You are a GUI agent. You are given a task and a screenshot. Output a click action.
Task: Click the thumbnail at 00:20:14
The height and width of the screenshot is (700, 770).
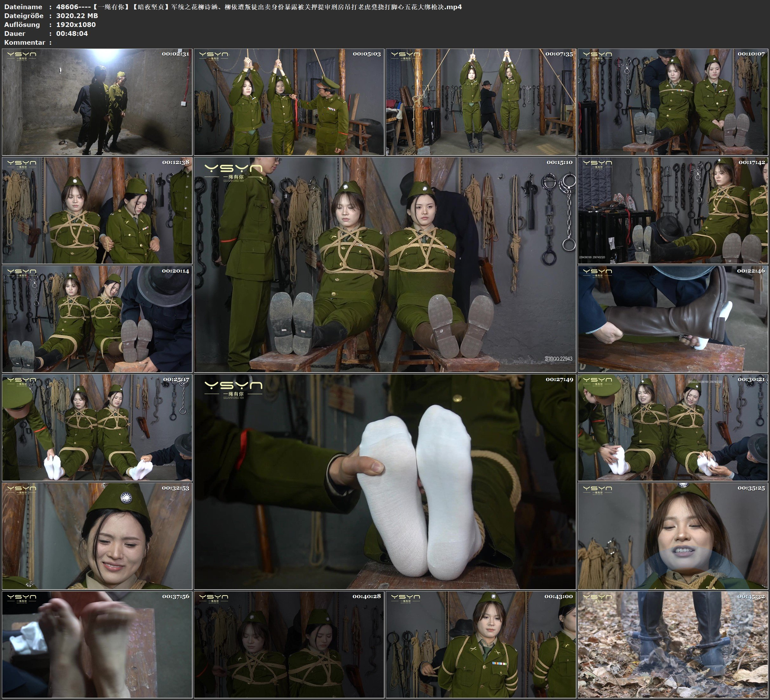[97, 319]
